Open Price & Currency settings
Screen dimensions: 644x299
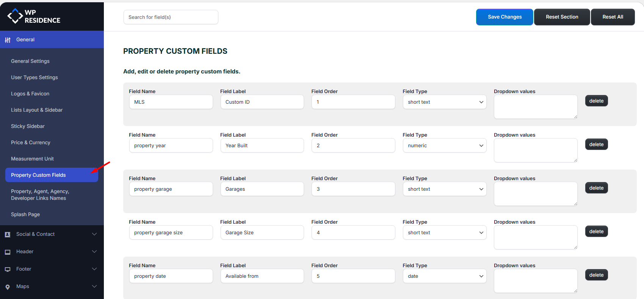click(x=31, y=143)
